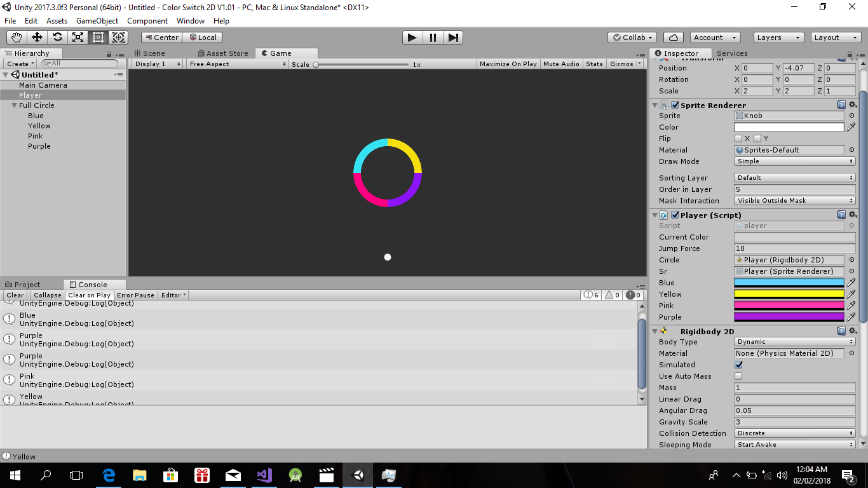Use eyedropper for Blue color field
This screenshot has height=488, width=868.
(851, 283)
